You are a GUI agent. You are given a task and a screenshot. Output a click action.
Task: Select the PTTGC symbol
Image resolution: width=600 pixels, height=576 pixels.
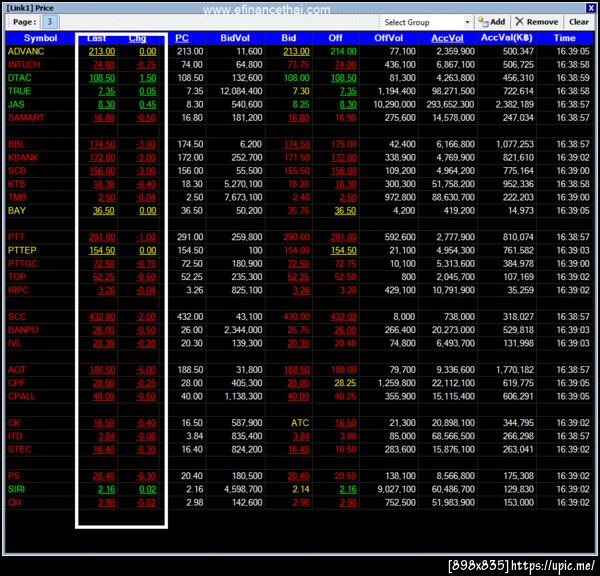[23, 264]
